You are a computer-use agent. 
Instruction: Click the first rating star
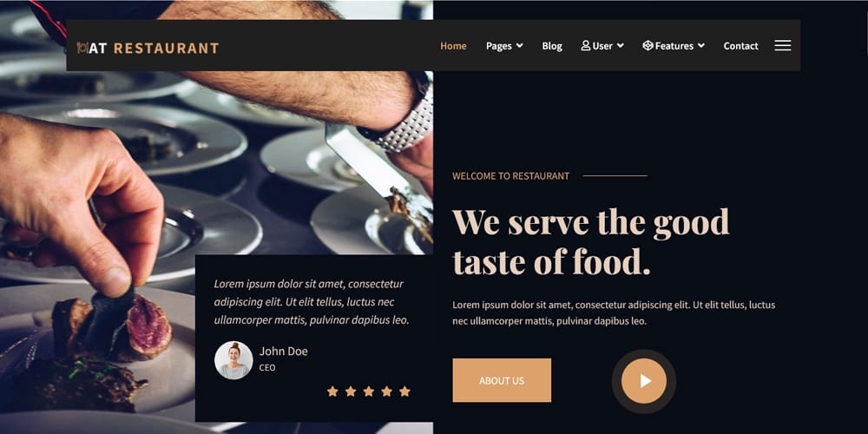[x=332, y=391]
